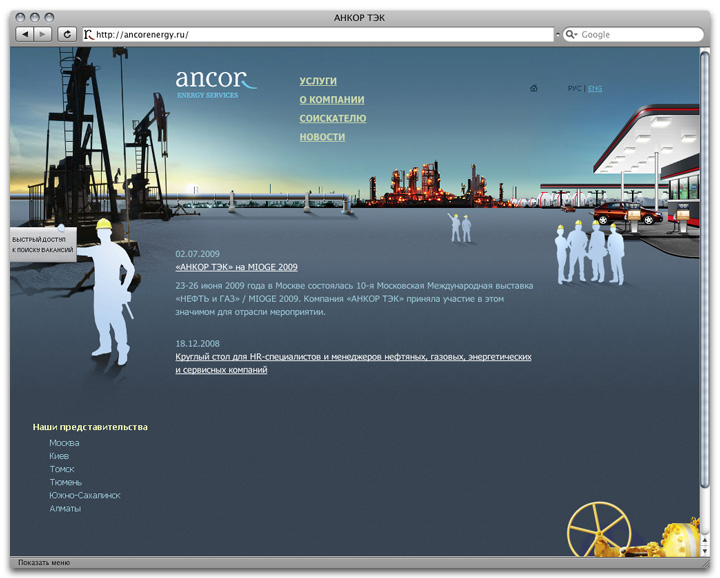Viewport: 720px width, 578px height.
Task: Open the address bar history dropdown arrow
Action: click(x=556, y=34)
